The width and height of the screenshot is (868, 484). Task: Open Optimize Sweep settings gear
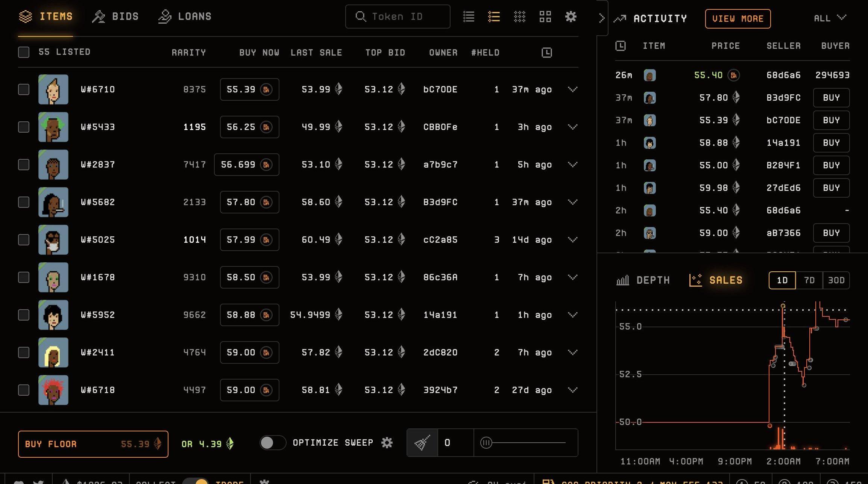tap(387, 443)
